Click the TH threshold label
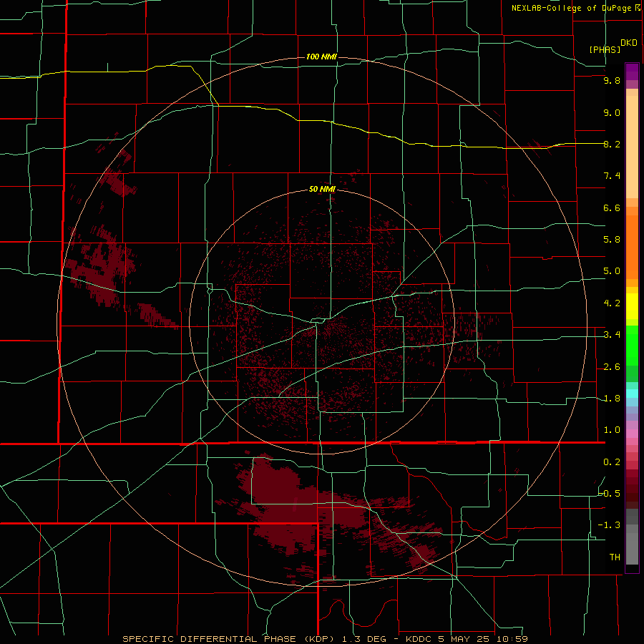 615,557
